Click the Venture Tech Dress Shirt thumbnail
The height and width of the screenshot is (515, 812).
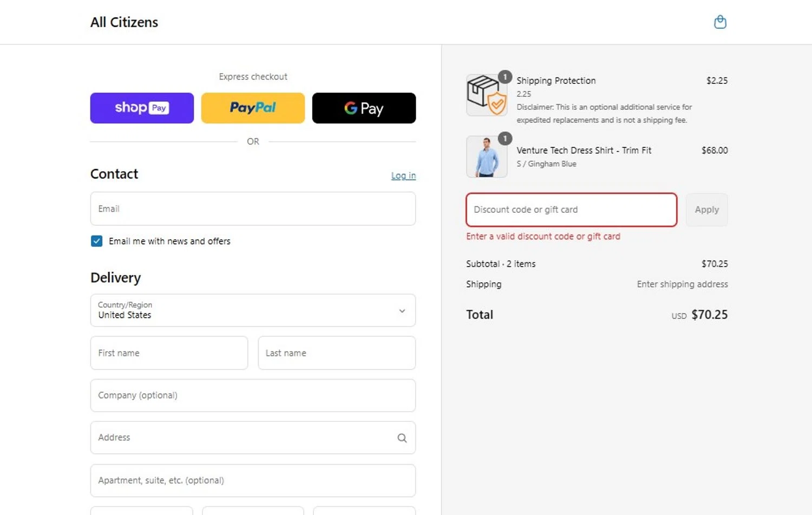[x=487, y=157]
